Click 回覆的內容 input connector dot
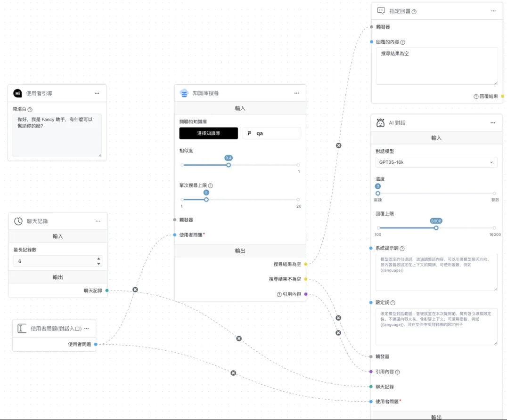The height and width of the screenshot is (420, 507). click(371, 42)
